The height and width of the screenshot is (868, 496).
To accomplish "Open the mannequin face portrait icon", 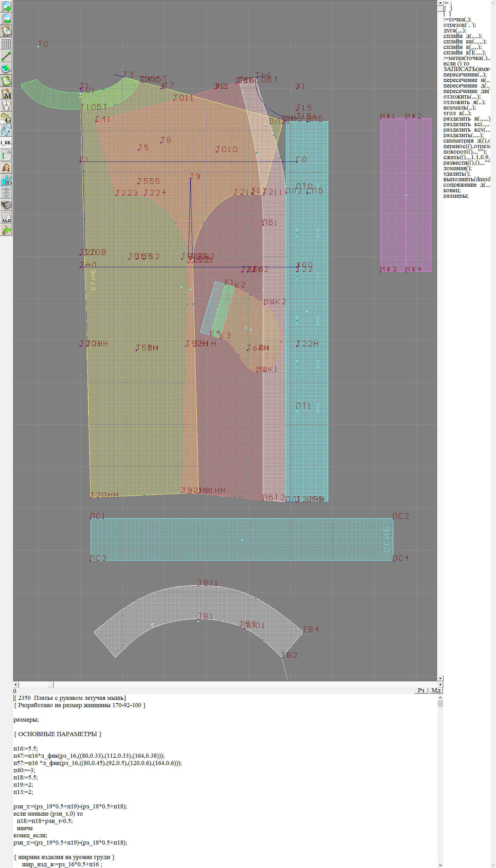I will (6, 168).
